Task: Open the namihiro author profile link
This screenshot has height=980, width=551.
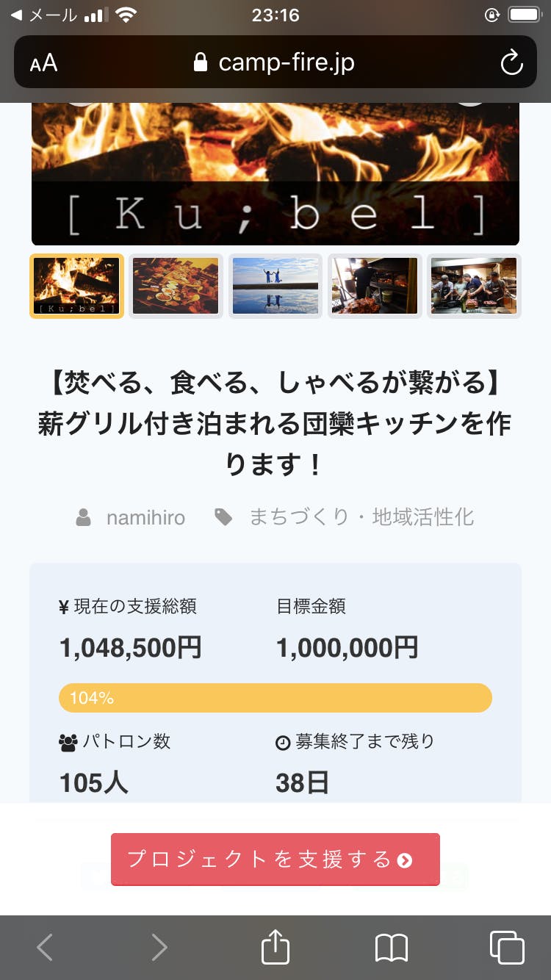Action: [145, 518]
